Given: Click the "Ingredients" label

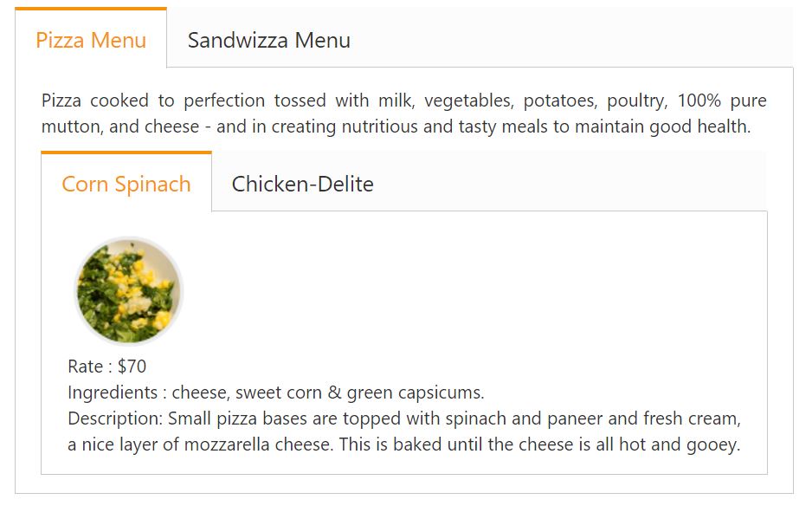Looking at the screenshot, I should (113, 392).
